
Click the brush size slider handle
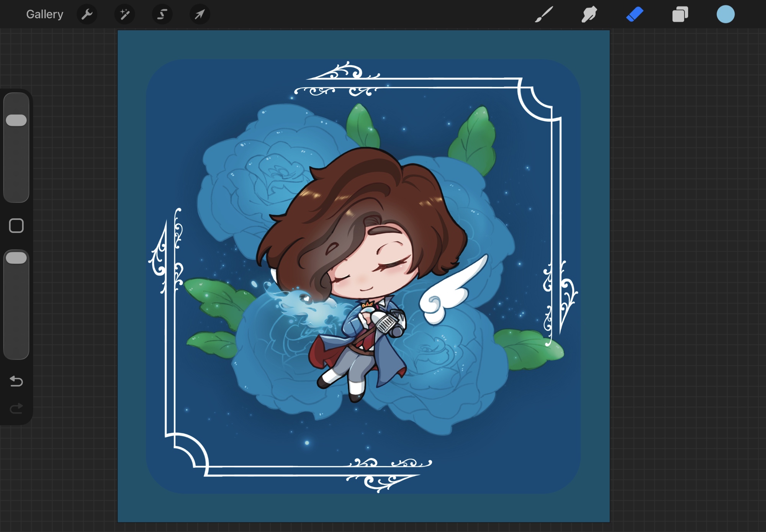pos(16,120)
